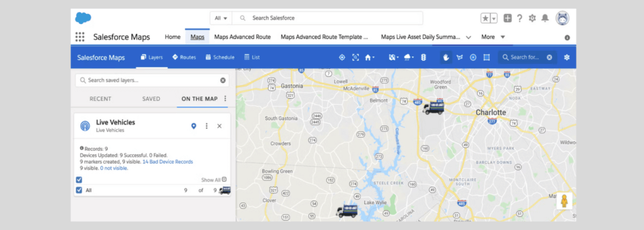
Task: Switch to the Routes tab
Action: coord(184,58)
